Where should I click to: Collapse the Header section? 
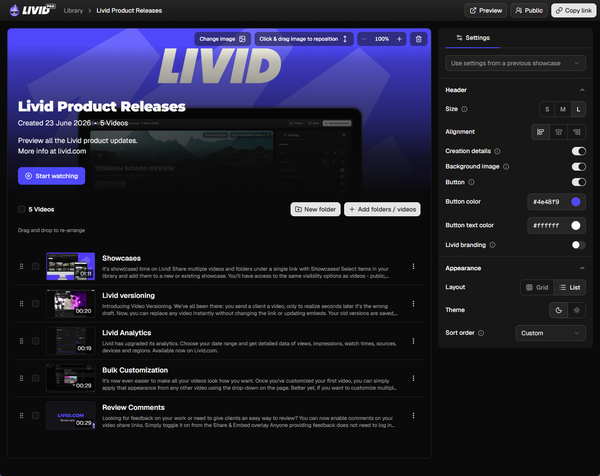click(582, 90)
